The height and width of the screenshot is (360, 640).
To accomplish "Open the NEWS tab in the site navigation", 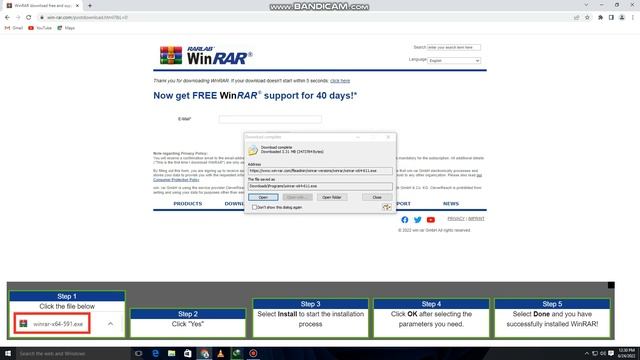I will tap(451, 204).
